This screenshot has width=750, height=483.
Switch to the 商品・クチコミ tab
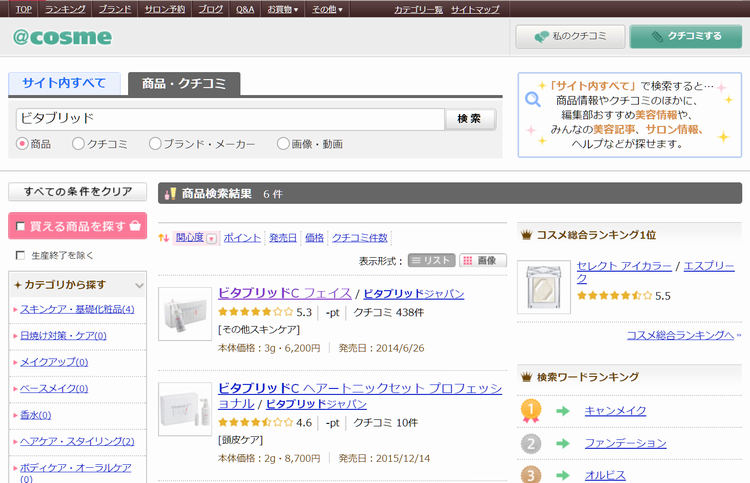click(x=184, y=84)
